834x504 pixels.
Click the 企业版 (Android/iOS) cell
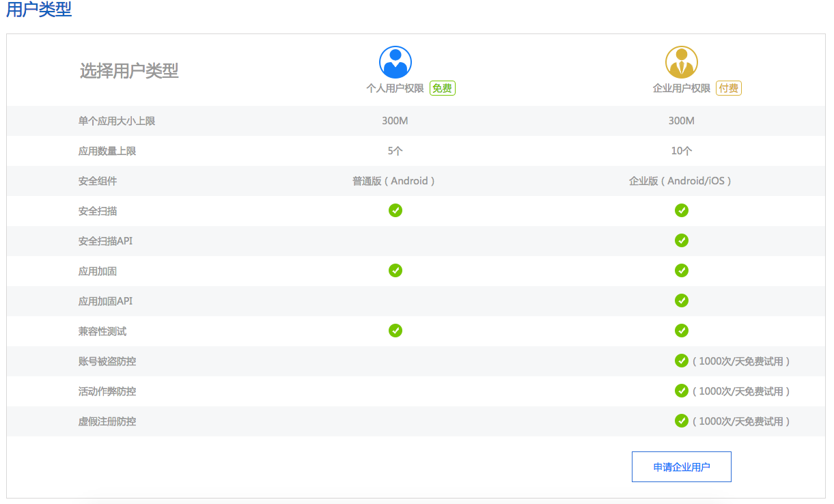tap(680, 181)
